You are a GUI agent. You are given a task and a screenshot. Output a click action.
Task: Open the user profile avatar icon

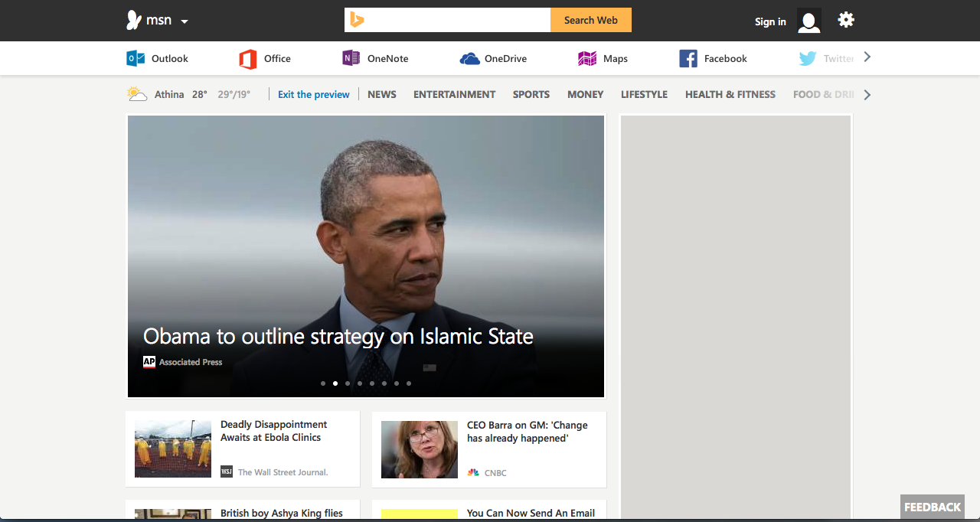click(809, 21)
